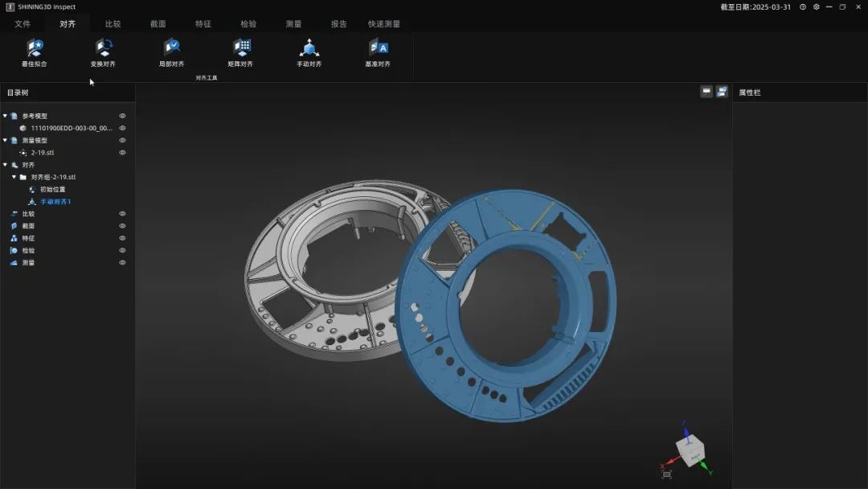The height and width of the screenshot is (489, 868).
Task: Click the 最佳拟合 (best fit) alignment tool
Action: pos(35,52)
